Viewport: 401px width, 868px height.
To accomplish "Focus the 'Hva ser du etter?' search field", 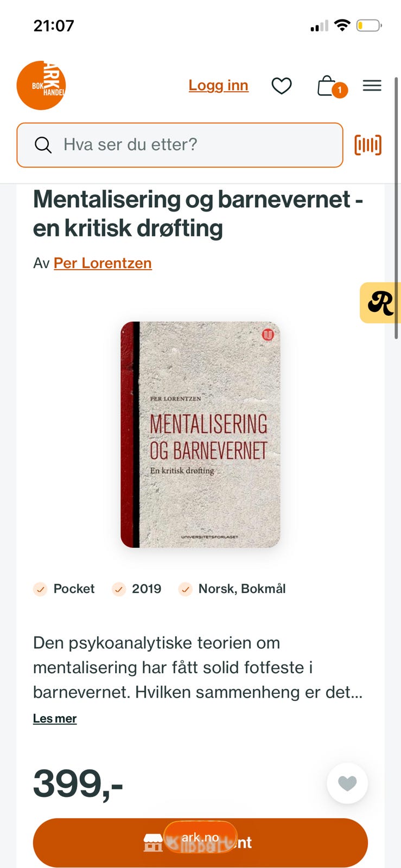I will tap(180, 145).
